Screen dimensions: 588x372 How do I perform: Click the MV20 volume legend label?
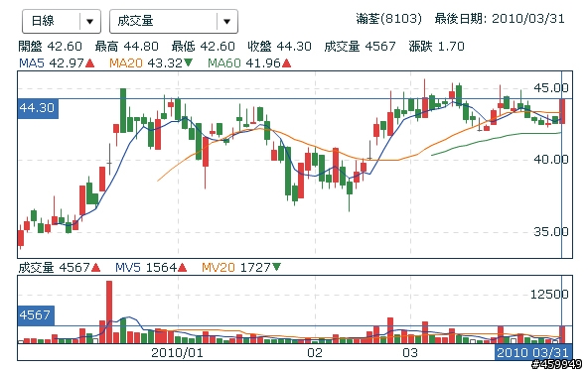pos(219,268)
